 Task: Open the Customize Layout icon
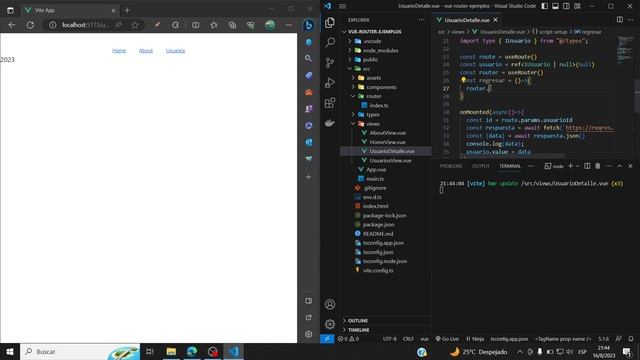(577, 6)
